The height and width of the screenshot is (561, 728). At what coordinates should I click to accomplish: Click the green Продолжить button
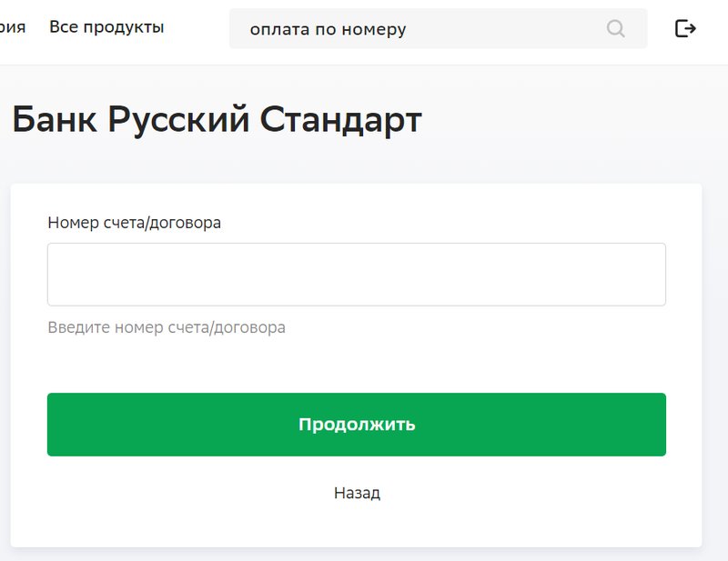(357, 425)
